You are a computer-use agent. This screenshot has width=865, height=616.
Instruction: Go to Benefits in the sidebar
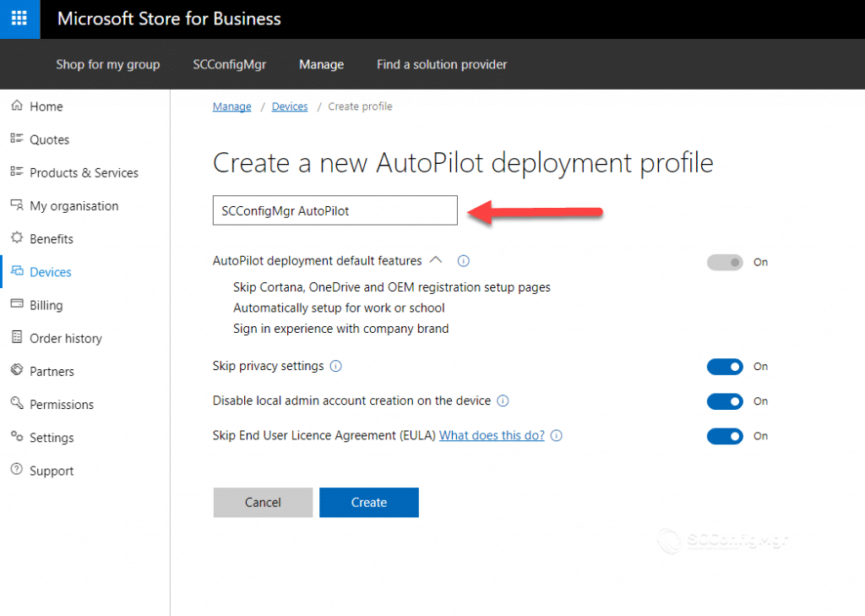click(52, 238)
